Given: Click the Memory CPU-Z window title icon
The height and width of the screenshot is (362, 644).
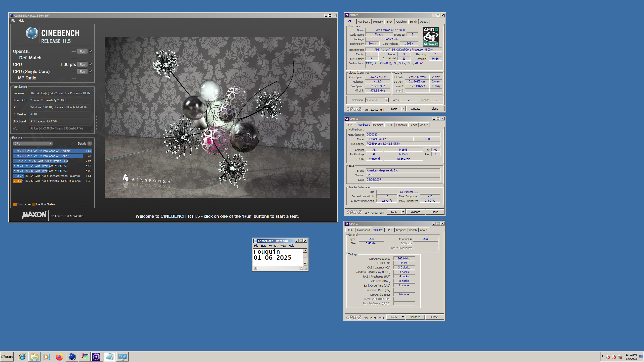Looking at the screenshot, I should click(x=347, y=224).
